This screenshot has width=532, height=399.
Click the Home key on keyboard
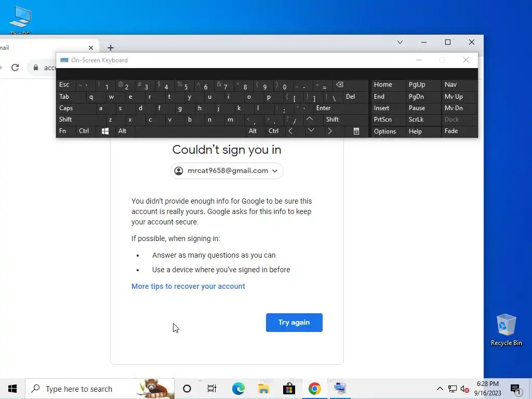point(388,85)
